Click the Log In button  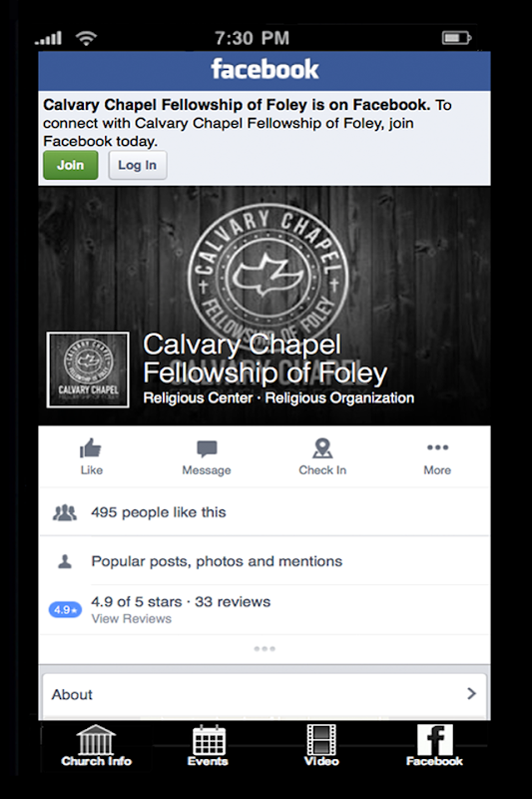tap(138, 165)
